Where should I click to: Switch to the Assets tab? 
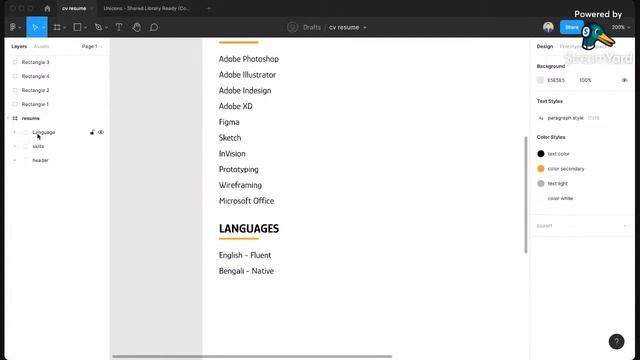42,47
